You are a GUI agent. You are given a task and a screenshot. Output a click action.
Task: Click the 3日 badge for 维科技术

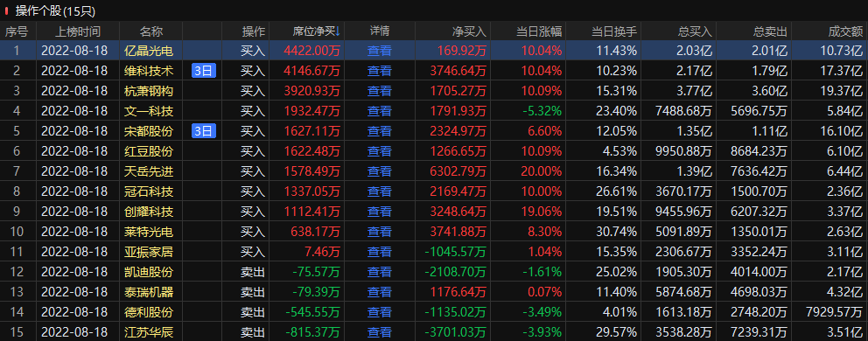(x=203, y=71)
